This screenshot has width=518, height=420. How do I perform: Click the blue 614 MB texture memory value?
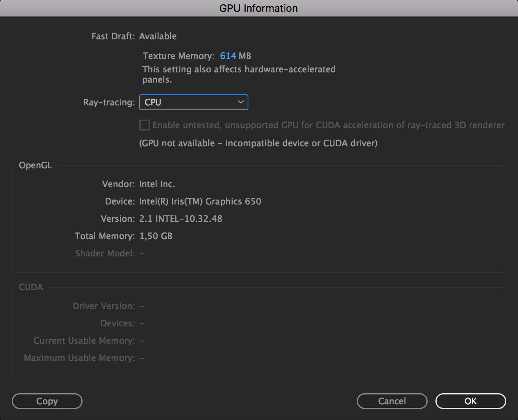point(228,56)
